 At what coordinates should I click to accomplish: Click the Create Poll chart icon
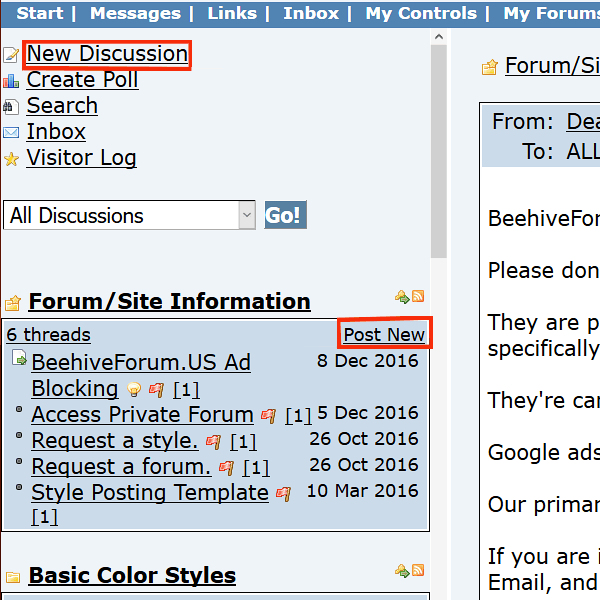(11, 81)
